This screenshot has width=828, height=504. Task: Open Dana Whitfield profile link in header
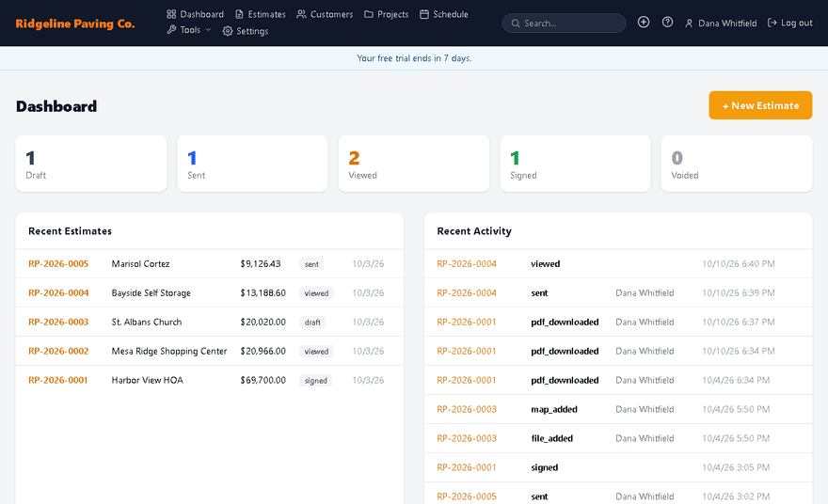(721, 24)
